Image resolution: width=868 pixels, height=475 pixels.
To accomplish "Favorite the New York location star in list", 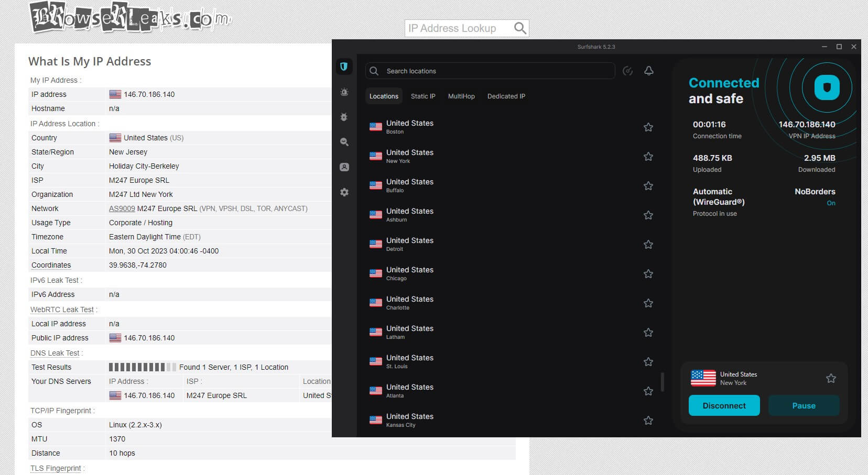I will point(648,157).
